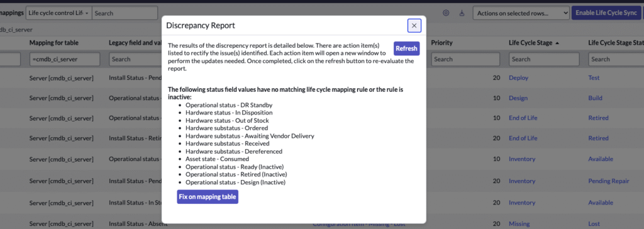
Task: Open the Build stage status link
Action: [595, 98]
